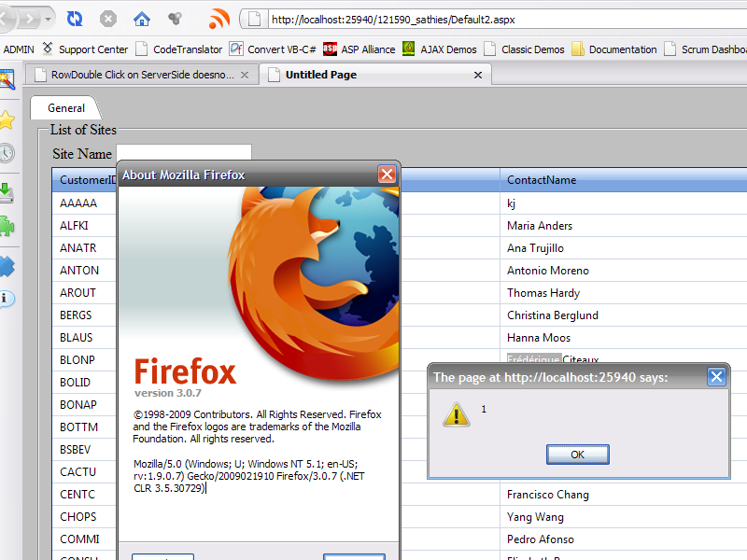The height and width of the screenshot is (560, 747).
Task: Close the localhost alert dialog
Action: pos(716,377)
